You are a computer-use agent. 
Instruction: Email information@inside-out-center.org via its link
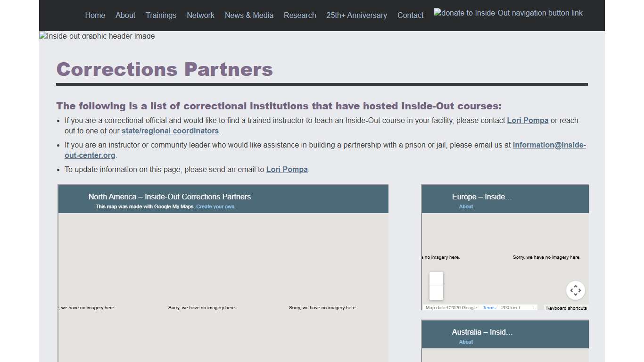[549, 145]
